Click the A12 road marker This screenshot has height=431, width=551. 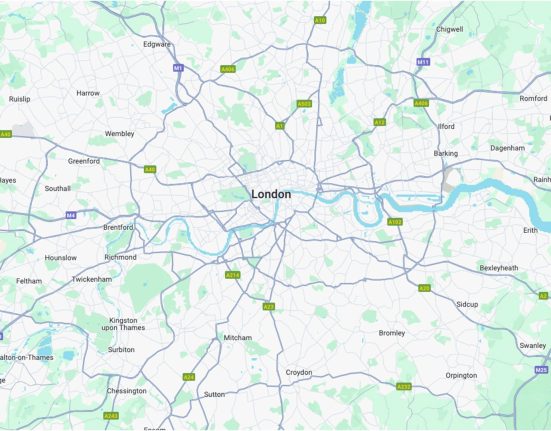pos(380,122)
